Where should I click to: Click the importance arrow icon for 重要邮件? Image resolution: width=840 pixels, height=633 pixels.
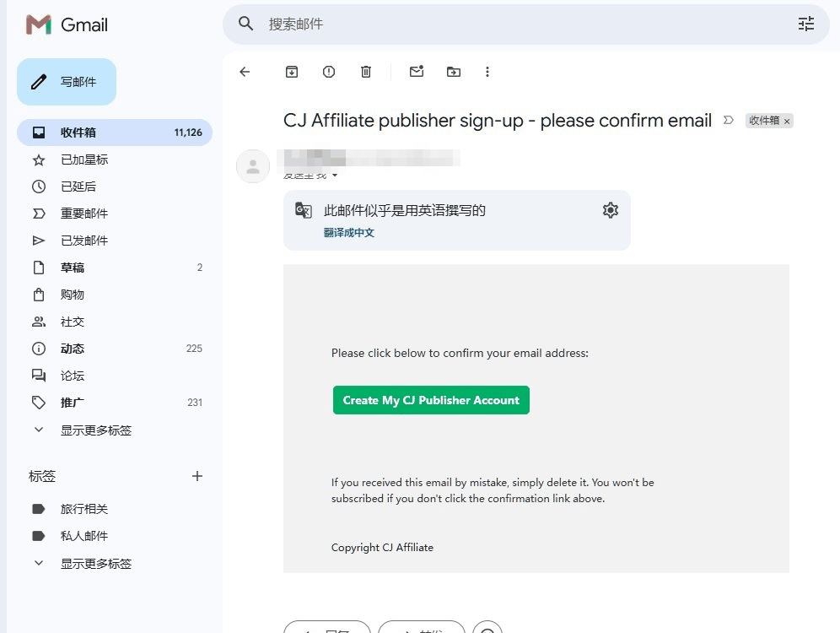[x=39, y=214]
